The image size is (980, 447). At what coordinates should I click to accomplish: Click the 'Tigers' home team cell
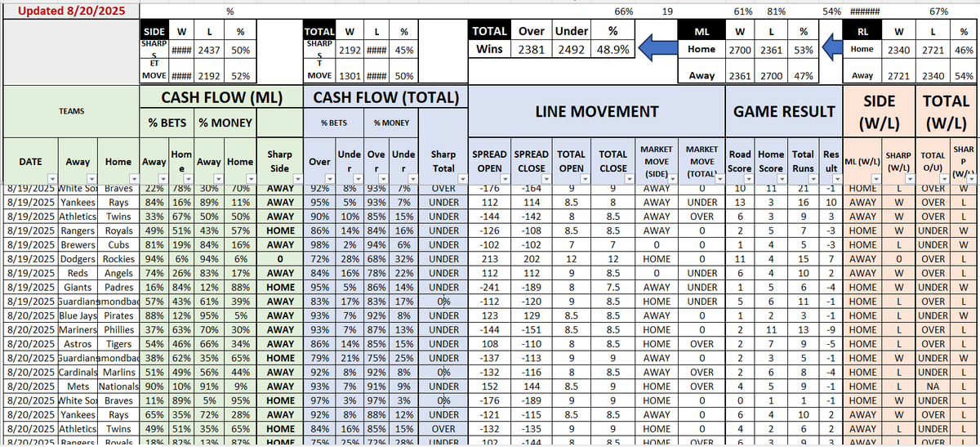[120, 345]
